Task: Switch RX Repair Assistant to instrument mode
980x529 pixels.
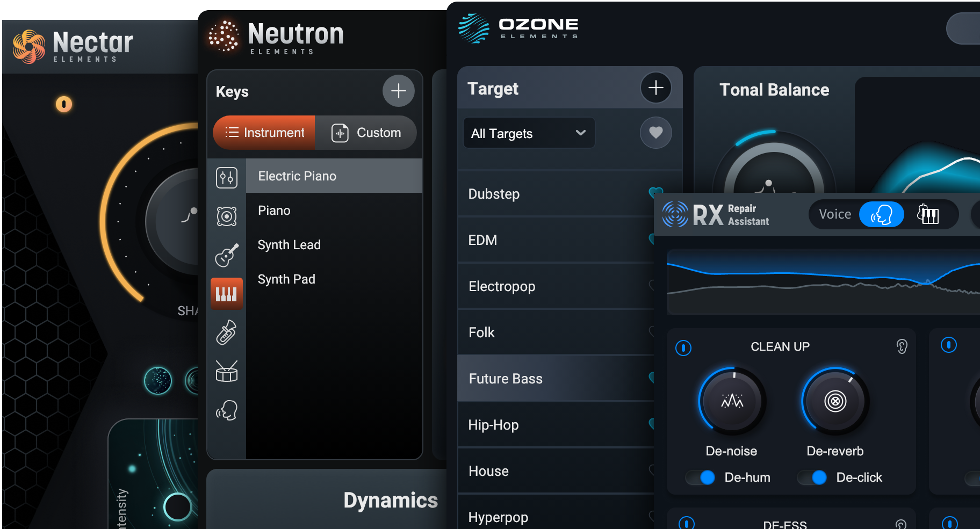Action: point(929,214)
